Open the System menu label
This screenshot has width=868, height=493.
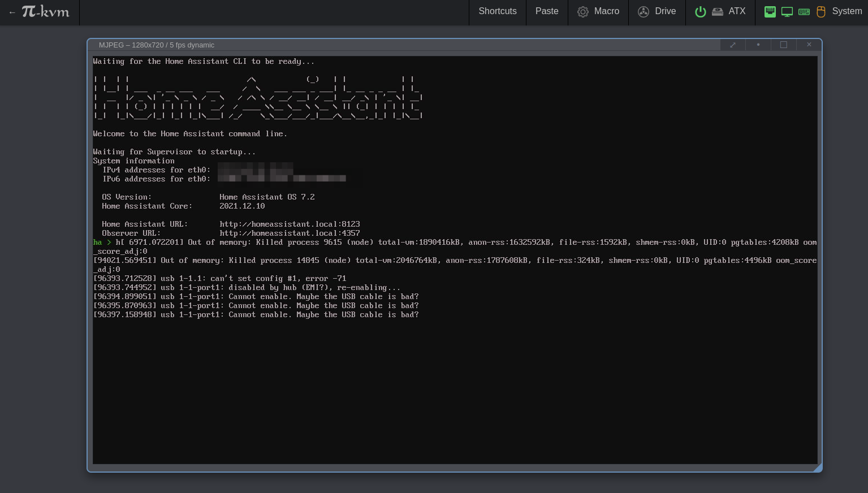(x=847, y=11)
